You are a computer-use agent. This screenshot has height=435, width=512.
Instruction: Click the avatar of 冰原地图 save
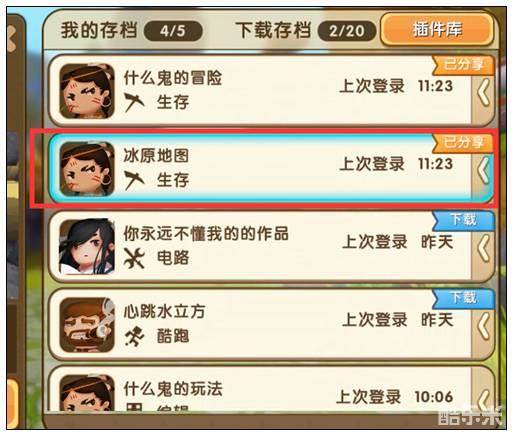87,169
